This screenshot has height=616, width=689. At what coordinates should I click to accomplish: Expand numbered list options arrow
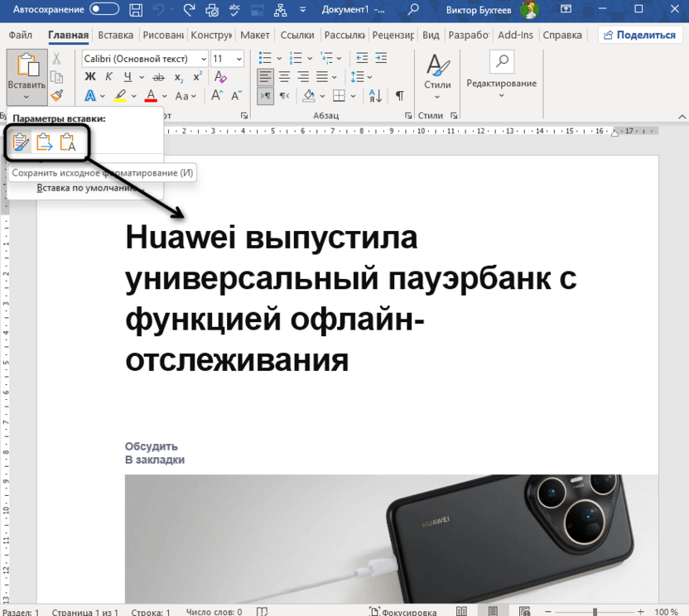coord(310,59)
